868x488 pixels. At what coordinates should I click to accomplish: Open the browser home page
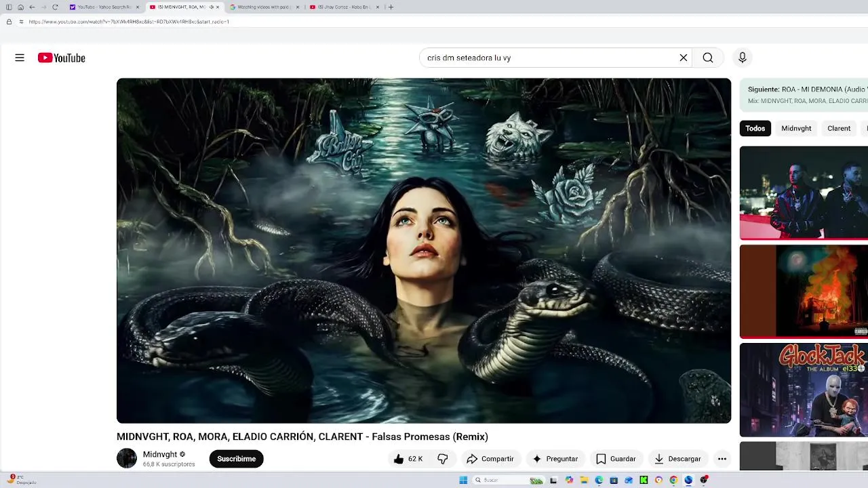tap(20, 7)
